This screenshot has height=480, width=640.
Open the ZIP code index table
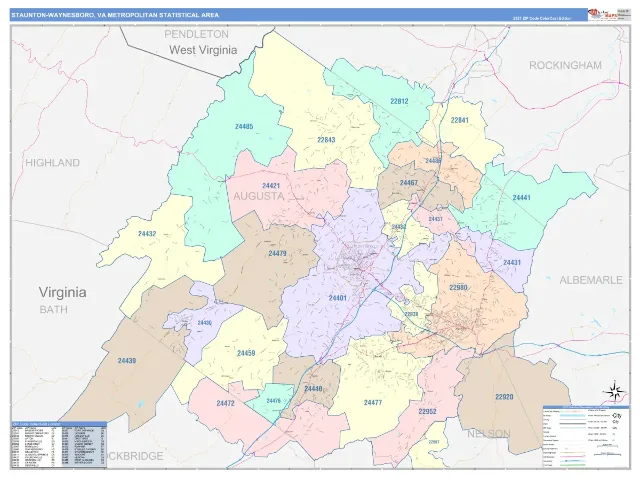[x=59, y=444]
